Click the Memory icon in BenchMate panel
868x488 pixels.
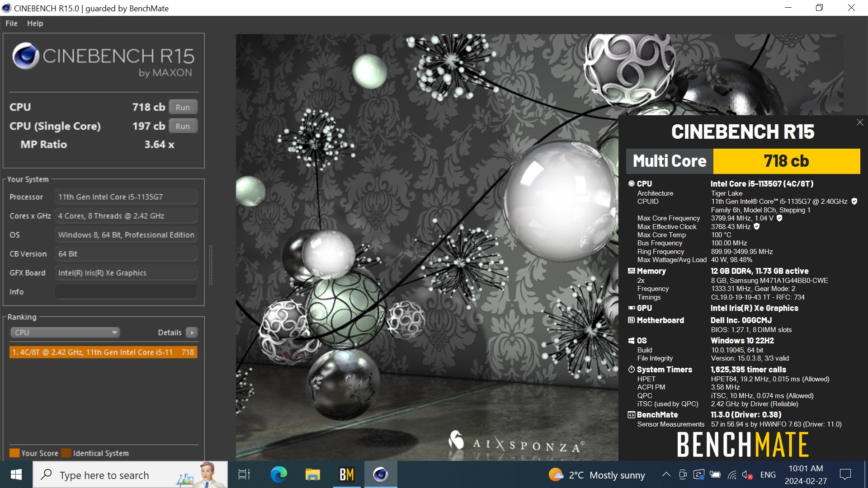coord(631,271)
